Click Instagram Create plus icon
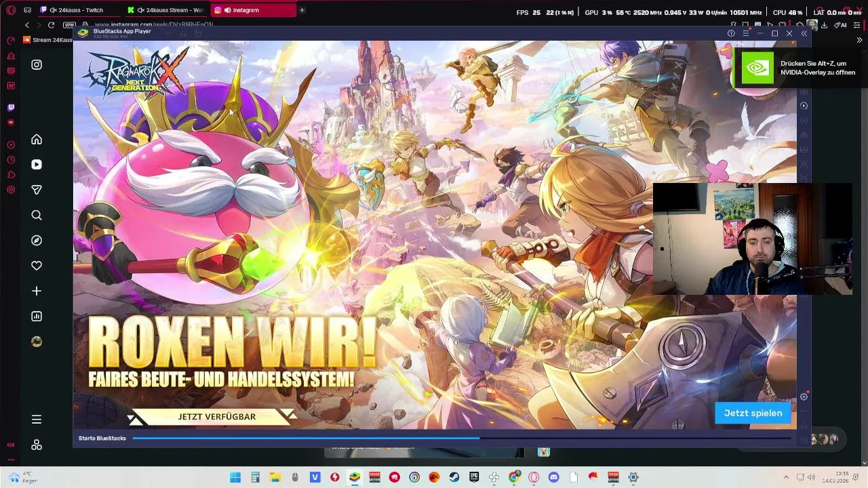The width and height of the screenshot is (868, 488). 37,291
